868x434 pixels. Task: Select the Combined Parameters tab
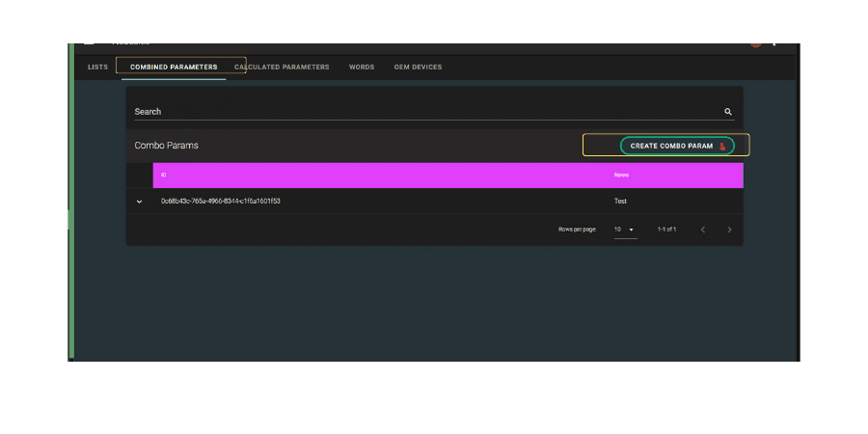(174, 68)
